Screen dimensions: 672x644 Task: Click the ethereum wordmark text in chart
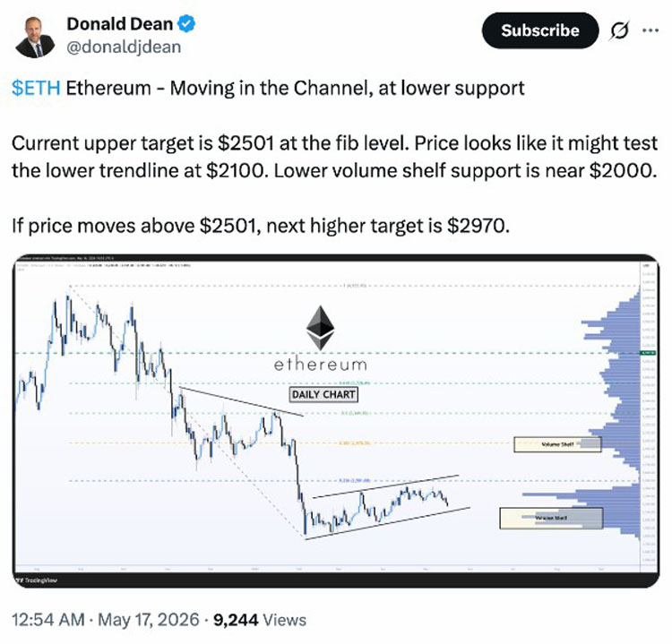(x=321, y=365)
